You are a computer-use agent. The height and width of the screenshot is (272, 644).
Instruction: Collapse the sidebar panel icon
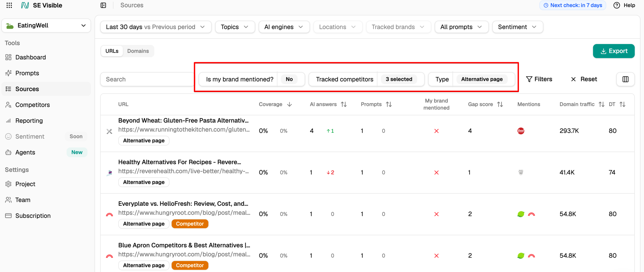click(103, 5)
